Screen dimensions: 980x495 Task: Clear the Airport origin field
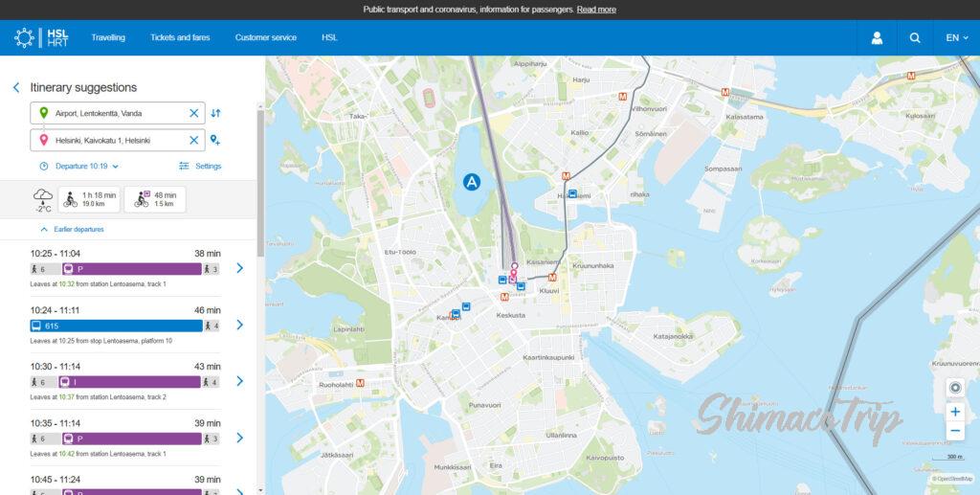tap(194, 113)
